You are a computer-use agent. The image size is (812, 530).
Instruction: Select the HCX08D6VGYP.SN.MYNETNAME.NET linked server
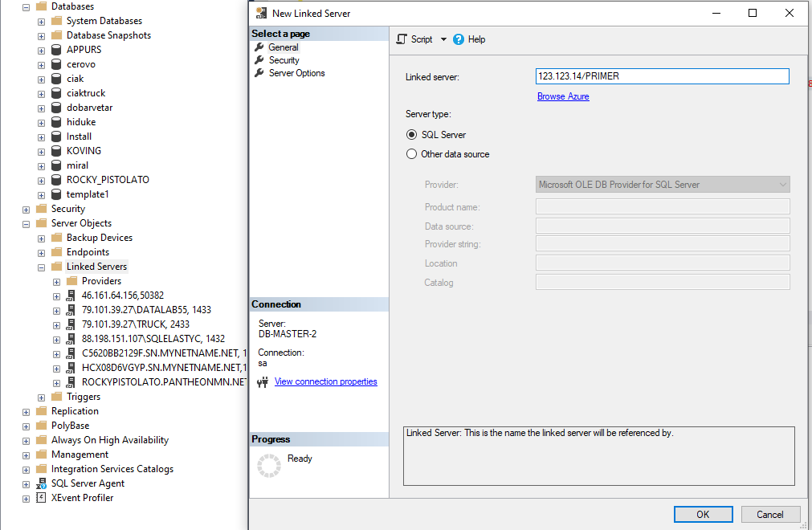(x=164, y=368)
